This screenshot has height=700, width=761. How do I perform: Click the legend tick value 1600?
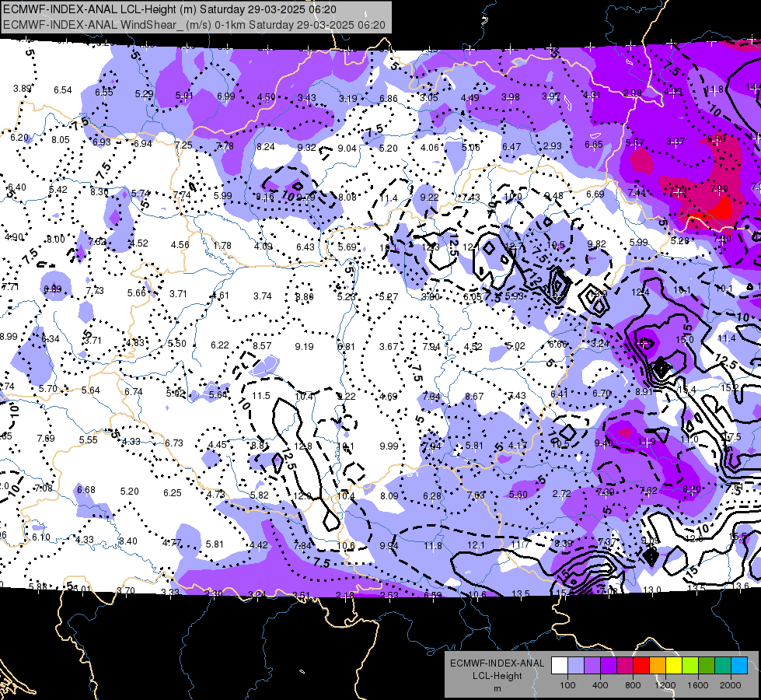coord(698,685)
